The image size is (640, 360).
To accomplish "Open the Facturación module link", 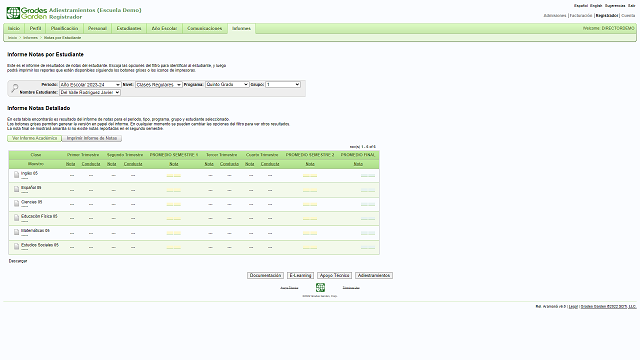I will 581,16.
